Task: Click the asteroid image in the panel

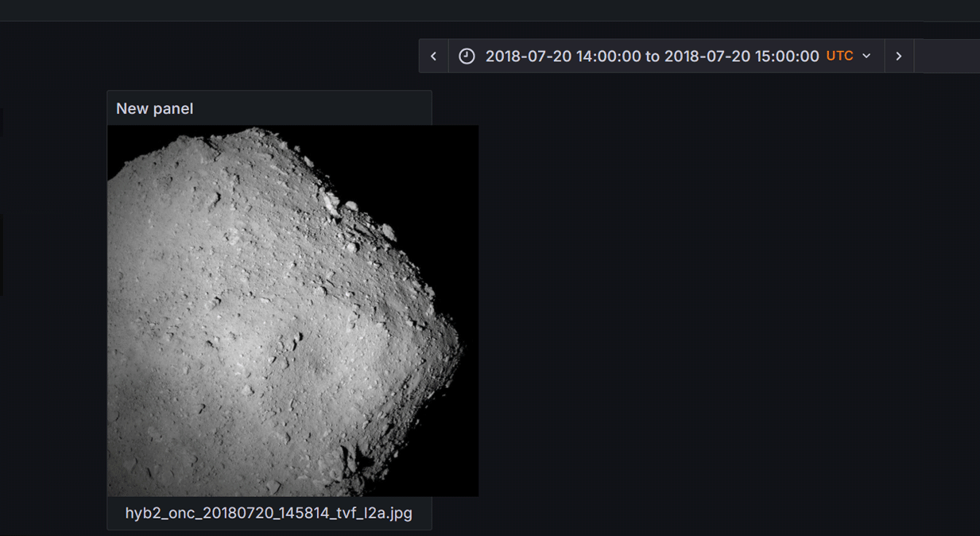Action: (x=270, y=318)
